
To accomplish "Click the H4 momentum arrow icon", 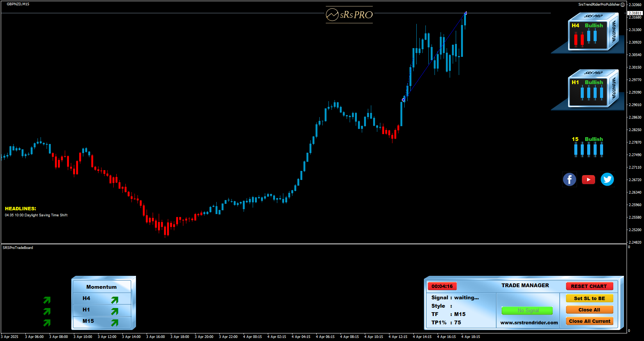I will pos(115,300).
